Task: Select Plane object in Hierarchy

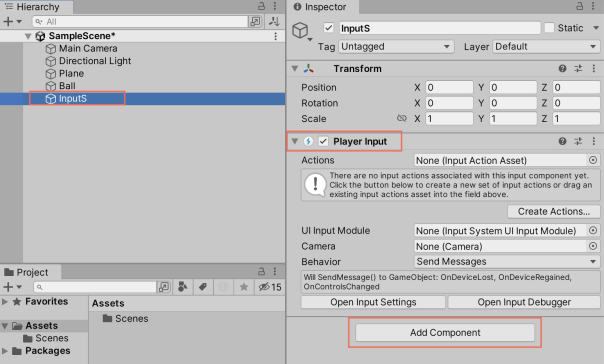Action: [x=71, y=74]
